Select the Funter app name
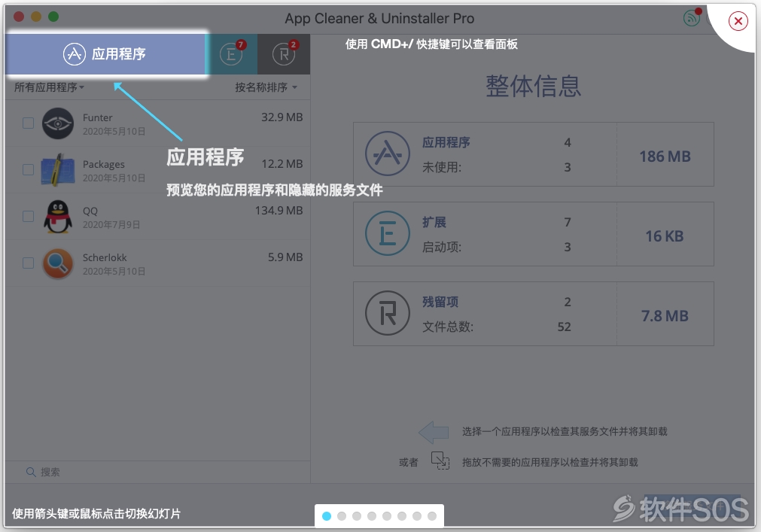The image size is (761, 532). [98, 117]
